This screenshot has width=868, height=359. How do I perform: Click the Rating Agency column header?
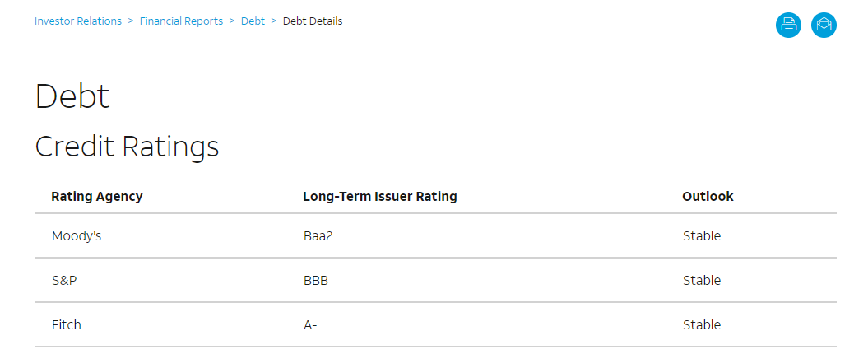pos(97,196)
